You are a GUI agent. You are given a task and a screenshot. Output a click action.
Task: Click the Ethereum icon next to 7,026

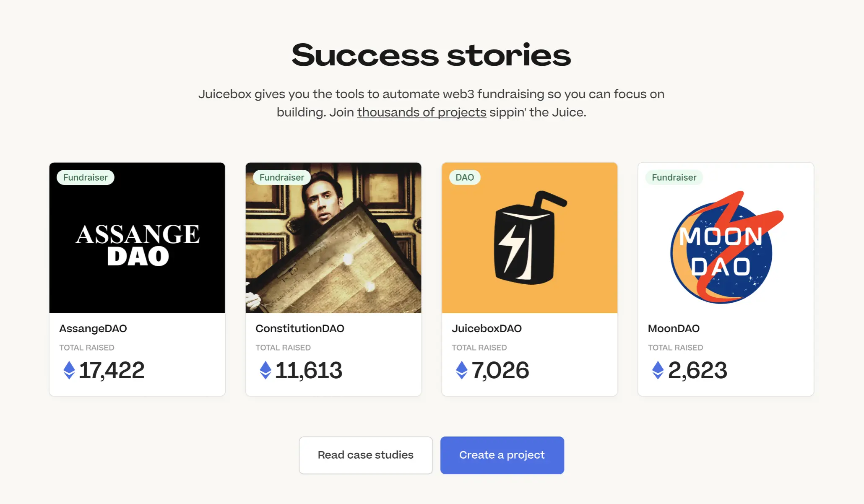click(461, 369)
